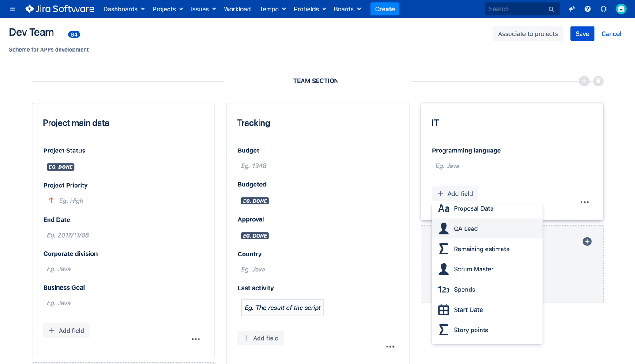The height and width of the screenshot is (364, 635).
Task: Cancel editing the Dev Team scheme
Action: pos(611,33)
